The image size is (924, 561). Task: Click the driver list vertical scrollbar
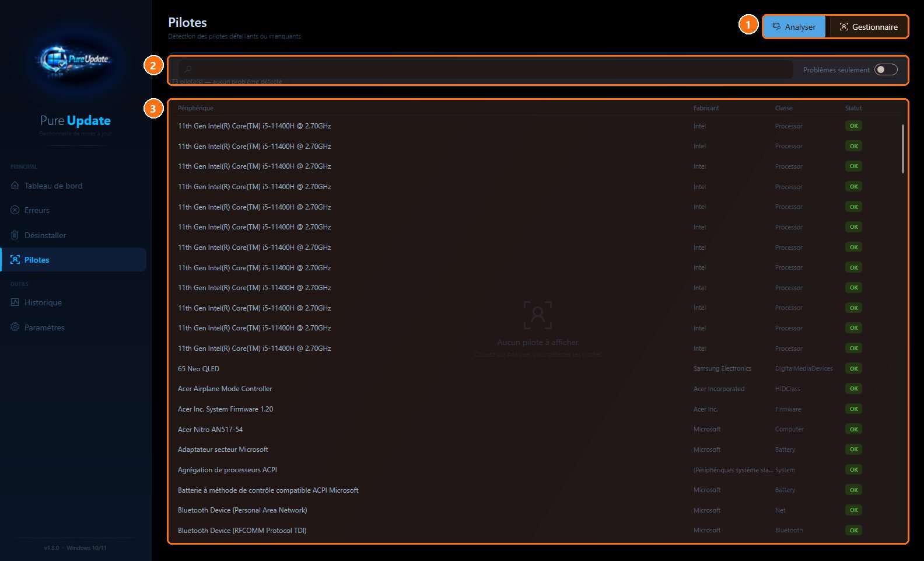(902, 149)
